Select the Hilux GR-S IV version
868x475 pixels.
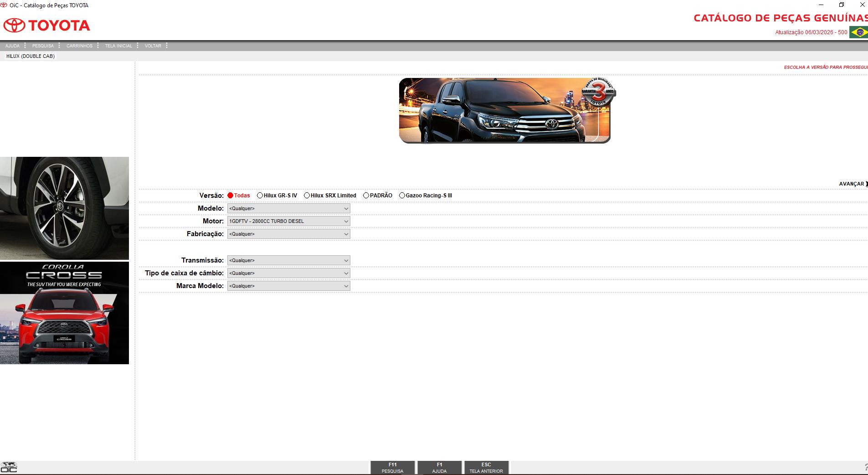[x=260, y=196]
